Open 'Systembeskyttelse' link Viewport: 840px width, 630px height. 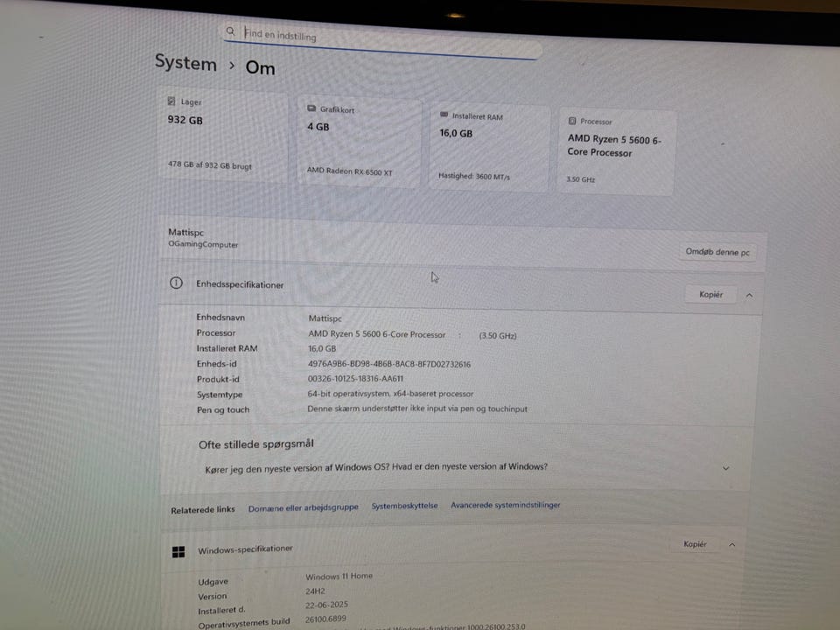click(404, 506)
